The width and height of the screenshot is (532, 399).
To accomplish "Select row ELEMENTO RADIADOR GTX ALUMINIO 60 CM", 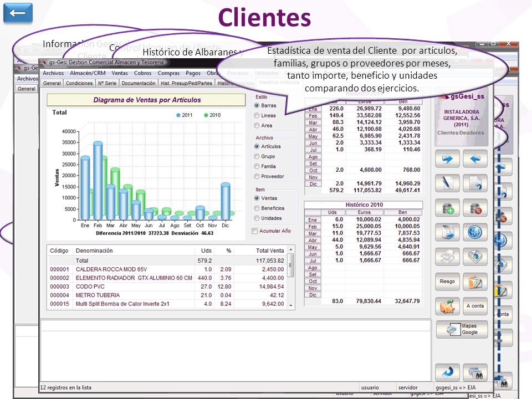I will (x=167, y=278).
